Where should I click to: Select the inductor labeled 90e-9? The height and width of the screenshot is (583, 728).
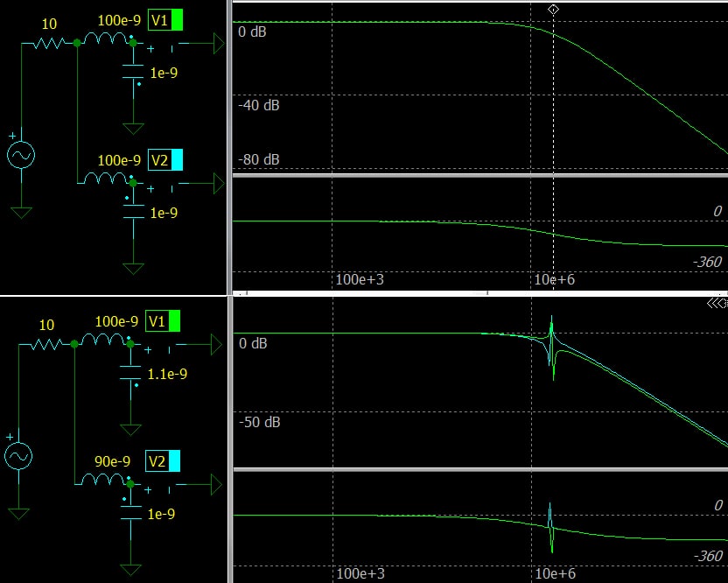(102, 480)
